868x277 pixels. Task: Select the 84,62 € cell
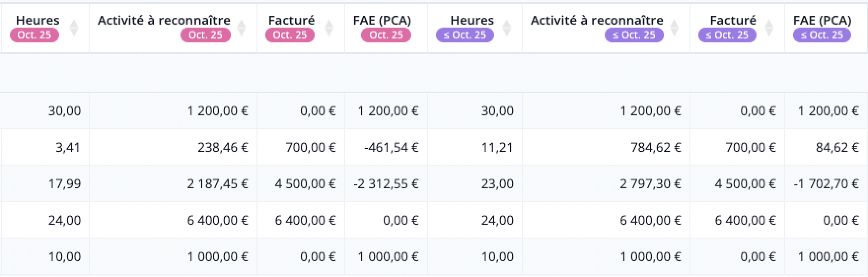[837, 147]
